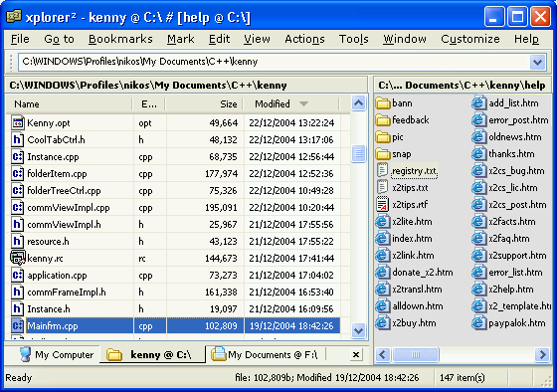Open the Actions menu

point(304,39)
